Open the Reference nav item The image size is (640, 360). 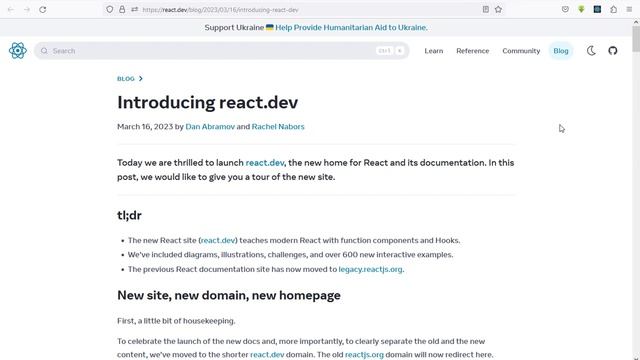tap(473, 51)
